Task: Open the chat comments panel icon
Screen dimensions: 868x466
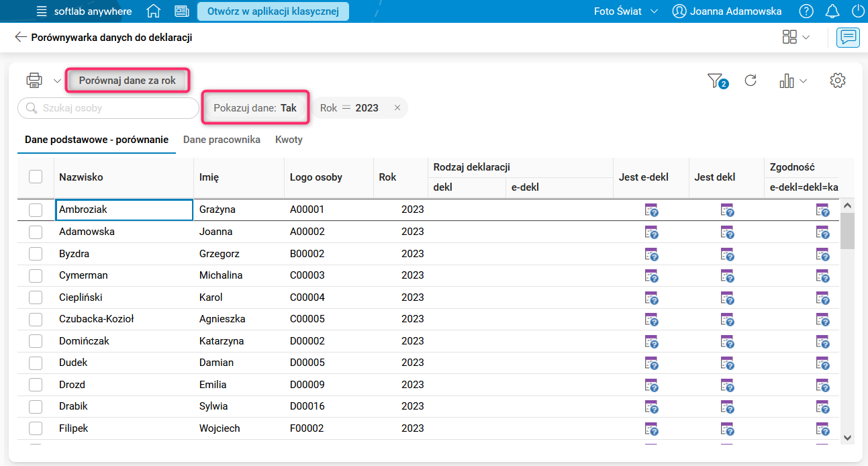Action: tap(848, 38)
